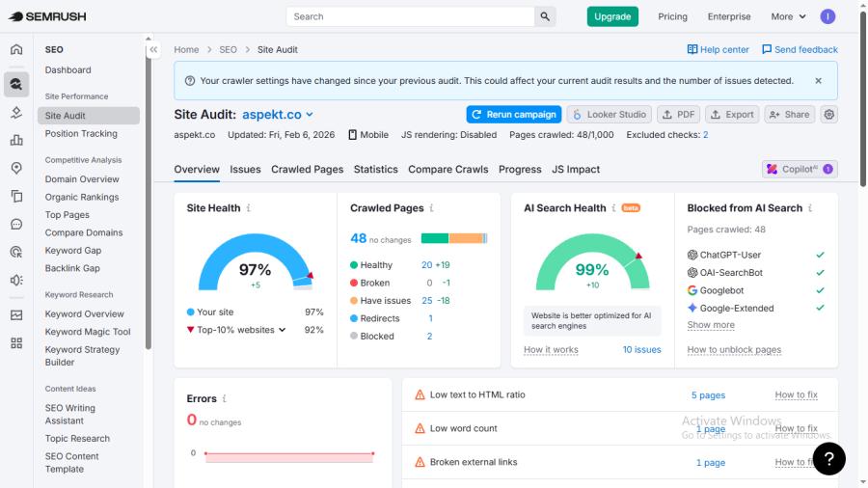This screenshot has height=488, width=868.
Task: Click in the Search input field
Action: pyautogui.click(x=410, y=16)
